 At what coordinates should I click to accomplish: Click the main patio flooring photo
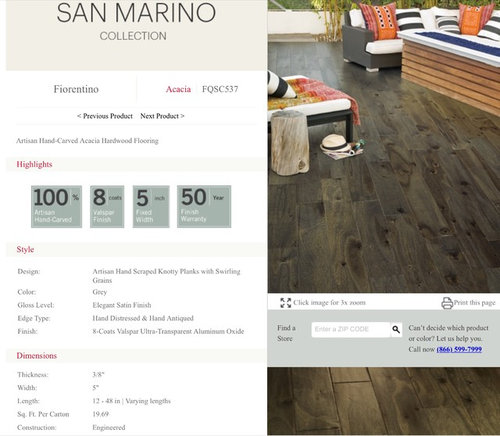(384, 146)
